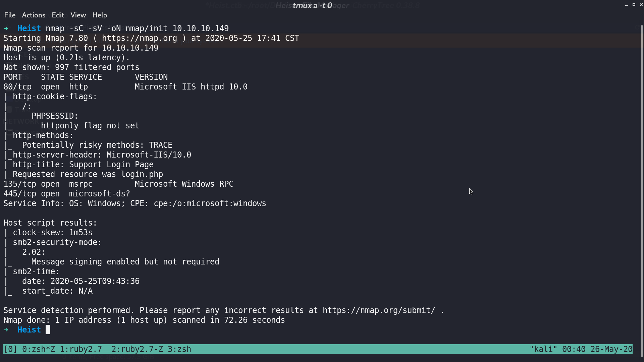
Task: Open the Actions menu
Action: [x=34, y=15]
